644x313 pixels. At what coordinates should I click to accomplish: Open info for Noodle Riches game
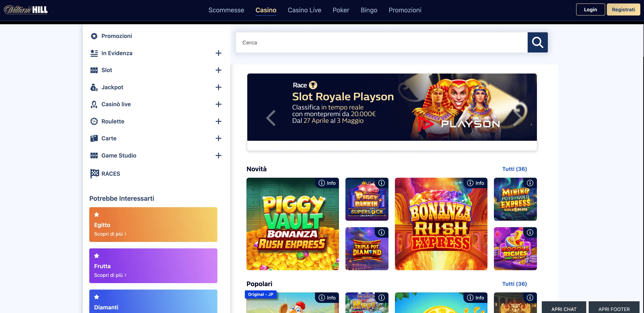pos(530,232)
